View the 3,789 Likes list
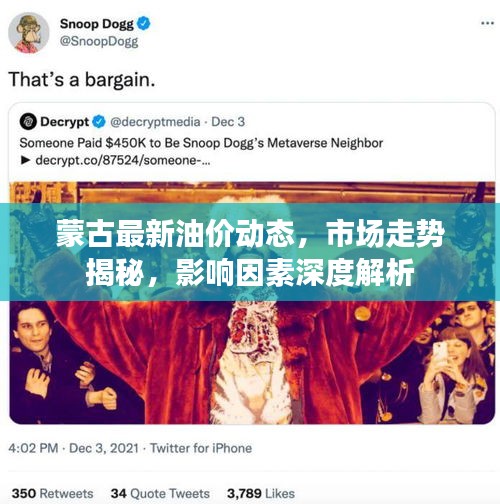 click(261, 493)
